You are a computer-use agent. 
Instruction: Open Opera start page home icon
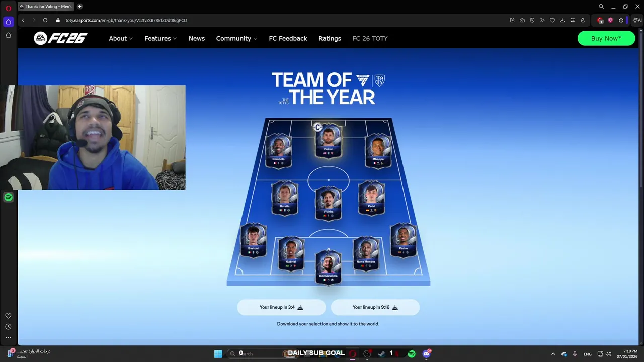(x=8, y=22)
